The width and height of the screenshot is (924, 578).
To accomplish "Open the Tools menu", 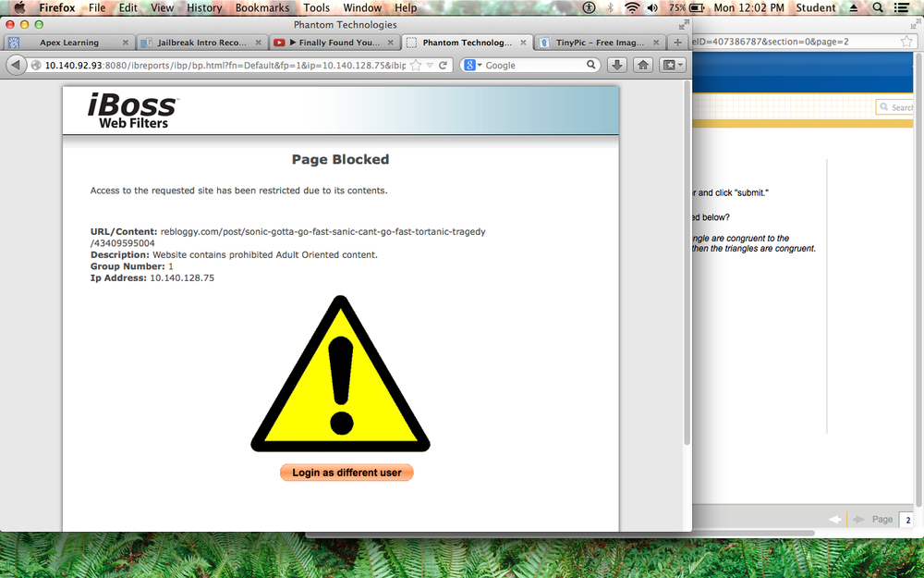I will coord(316,7).
